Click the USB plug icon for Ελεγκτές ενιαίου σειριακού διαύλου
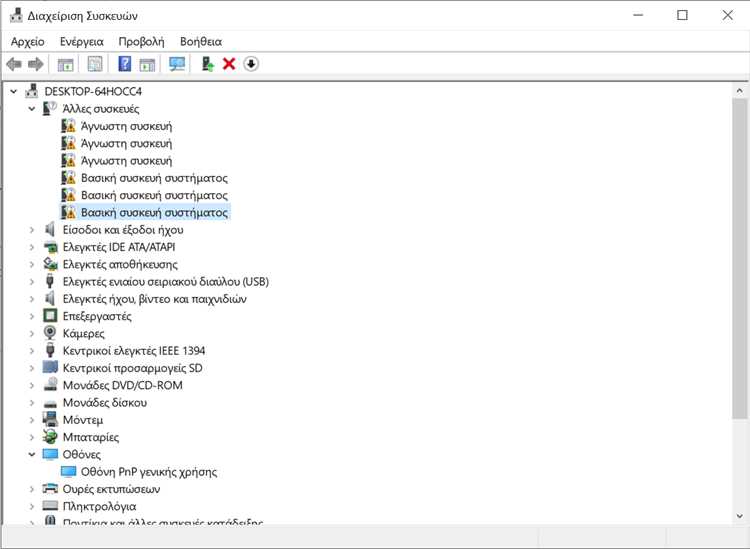The height and width of the screenshot is (549, 750). coord(50,281)
